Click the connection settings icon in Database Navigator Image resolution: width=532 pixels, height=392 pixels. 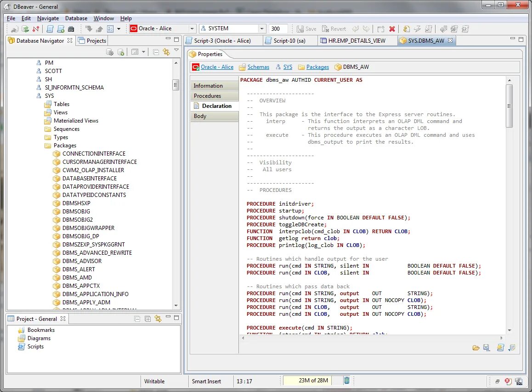(x=110, y=52)
